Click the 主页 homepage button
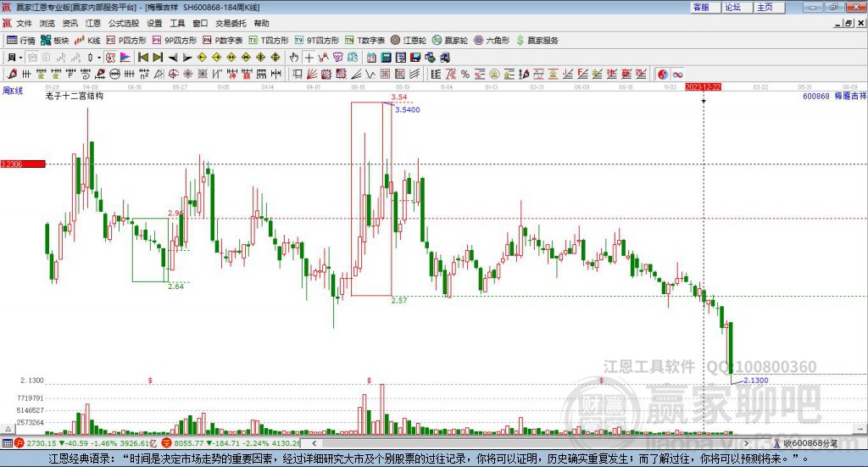868x467 pixels. point(770,7)
